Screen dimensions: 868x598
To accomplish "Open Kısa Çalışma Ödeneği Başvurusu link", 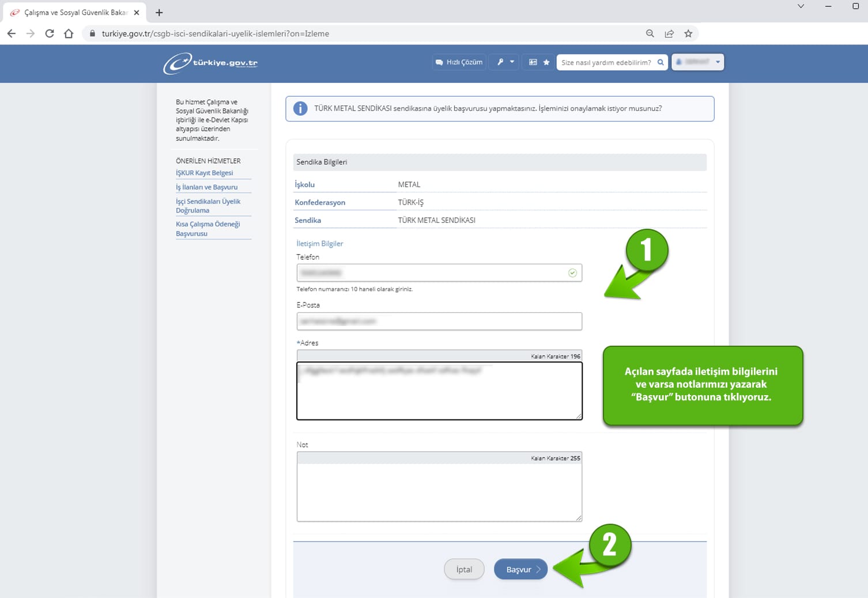I will (208, 229).
